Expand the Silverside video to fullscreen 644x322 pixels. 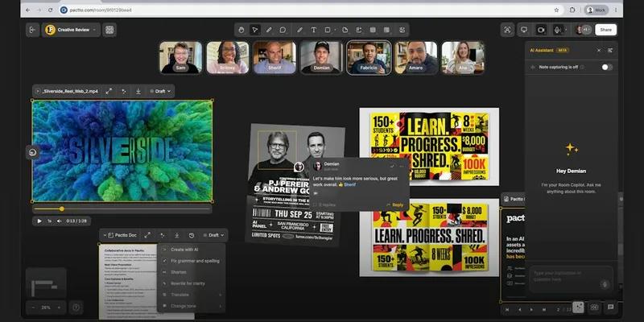[x=109, y=91]
